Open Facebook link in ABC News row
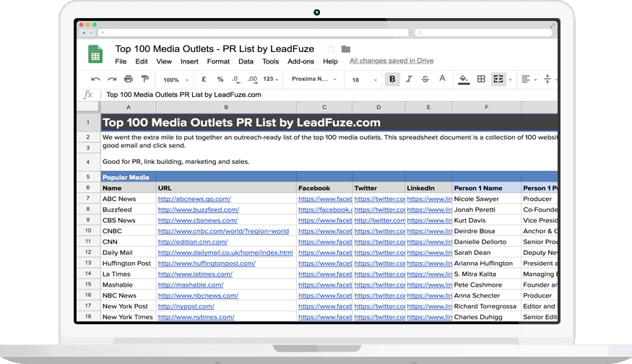Image resolution: width=632 pixels, height=364 pixels. (x=325, y=199)
